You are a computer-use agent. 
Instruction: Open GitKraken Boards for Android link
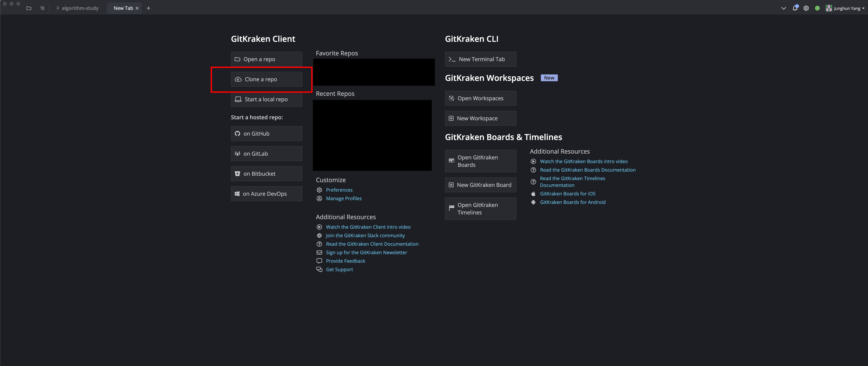click(x=572, y=202)
